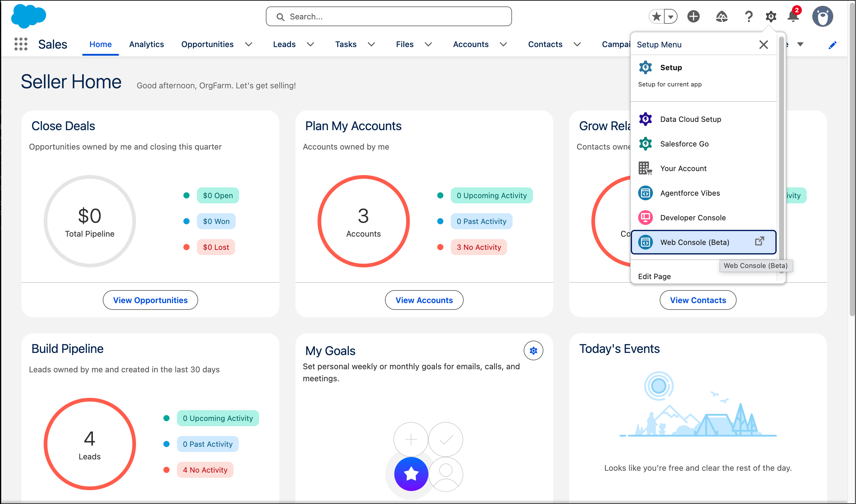
Task: Open the notifications bell
Action: pos(793,16)
